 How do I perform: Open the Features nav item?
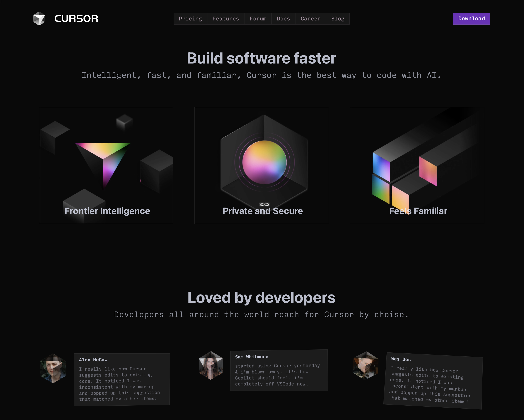point(225,19)
